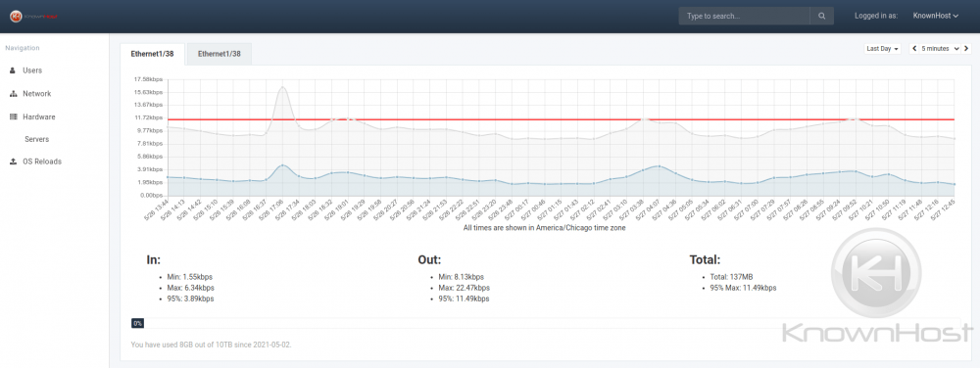The width and height of the screenshot is (980, 368).
Task: Open Users via its person icon
Action: tap(13, 70)
